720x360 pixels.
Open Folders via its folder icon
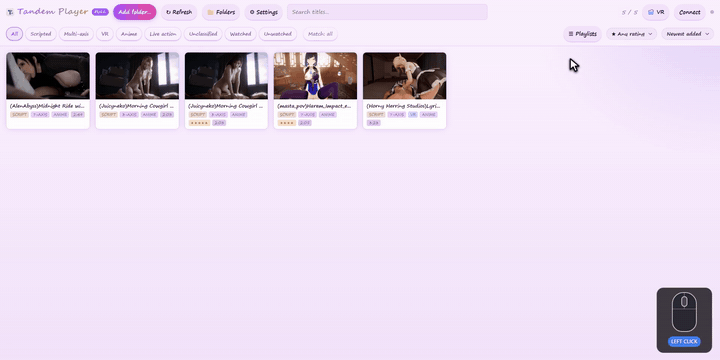coord(210,12)
